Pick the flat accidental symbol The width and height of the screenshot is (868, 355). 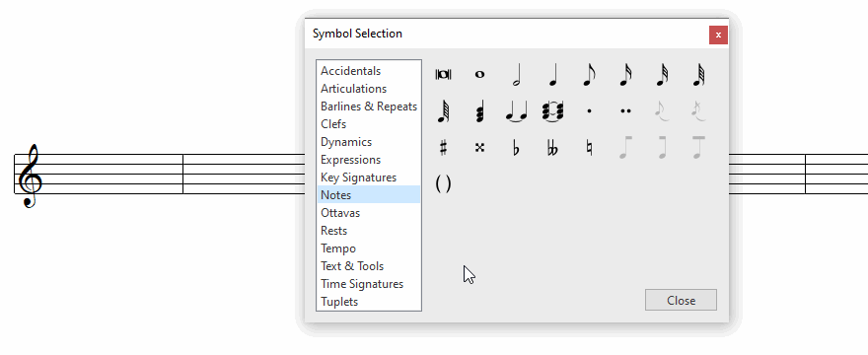(x=517, y=148)
